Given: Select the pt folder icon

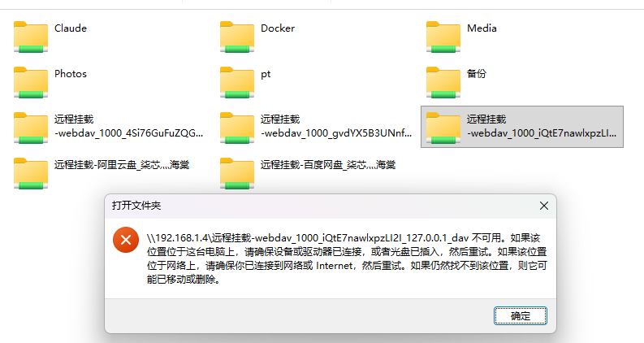Looking at the screenshot, I should click(x=237, y=83).
